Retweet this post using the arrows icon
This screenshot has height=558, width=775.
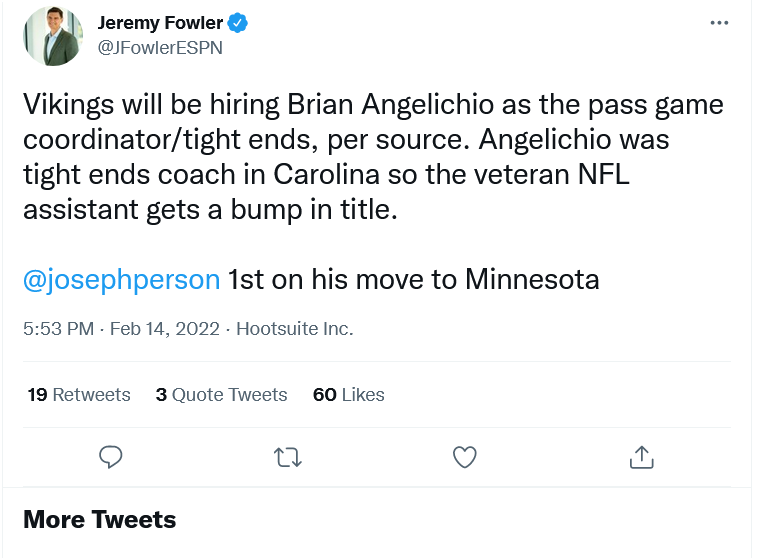[x=287, y=457]
